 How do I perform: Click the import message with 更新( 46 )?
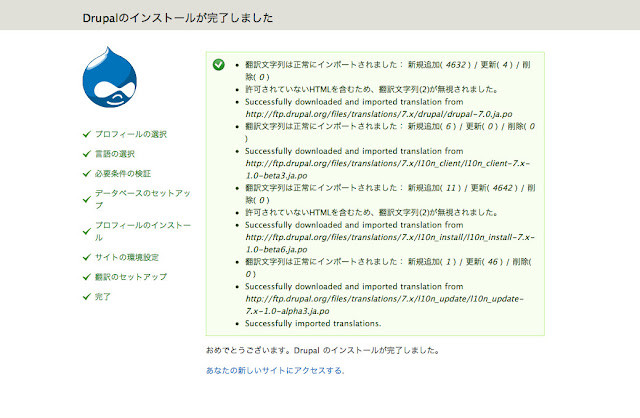click(388, 268)
